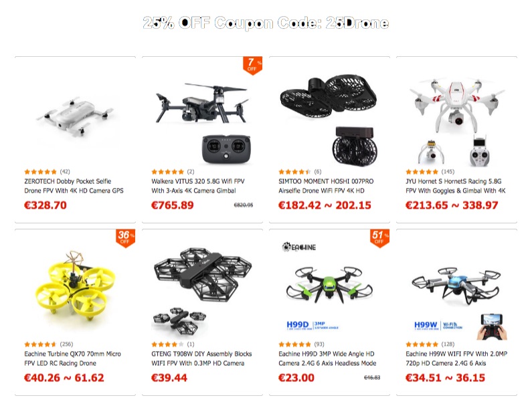
Task: Click the (256) review count for QX70
Action: point(66,344)
